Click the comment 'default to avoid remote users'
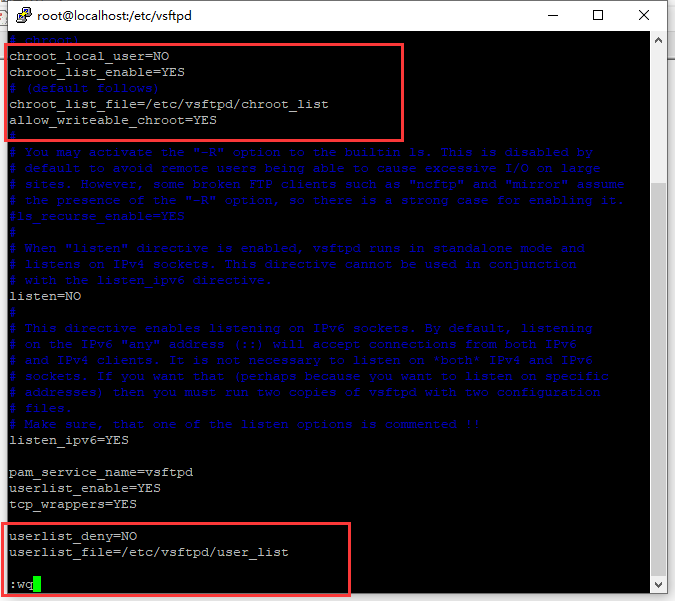675x601 pixels. (x=305, y=168)
